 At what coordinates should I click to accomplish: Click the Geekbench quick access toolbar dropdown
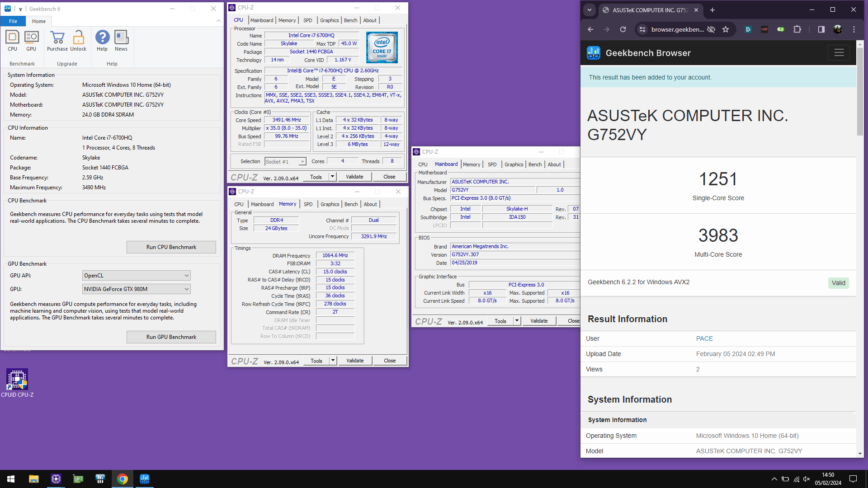[x=20, y=9]
